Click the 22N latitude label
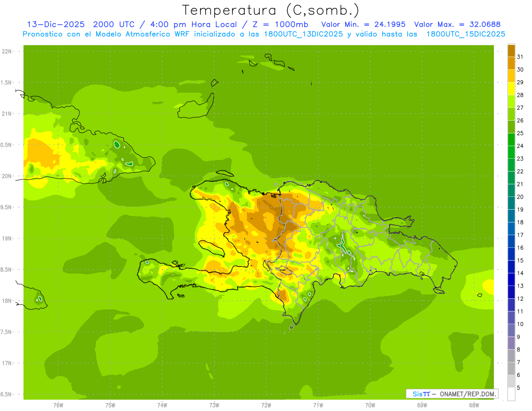 click(x=8, y=51)
